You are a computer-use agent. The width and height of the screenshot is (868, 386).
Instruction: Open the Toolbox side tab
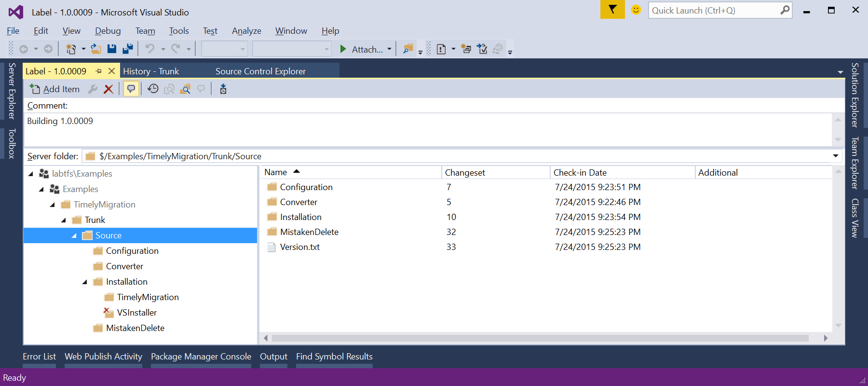click(12, 143)
